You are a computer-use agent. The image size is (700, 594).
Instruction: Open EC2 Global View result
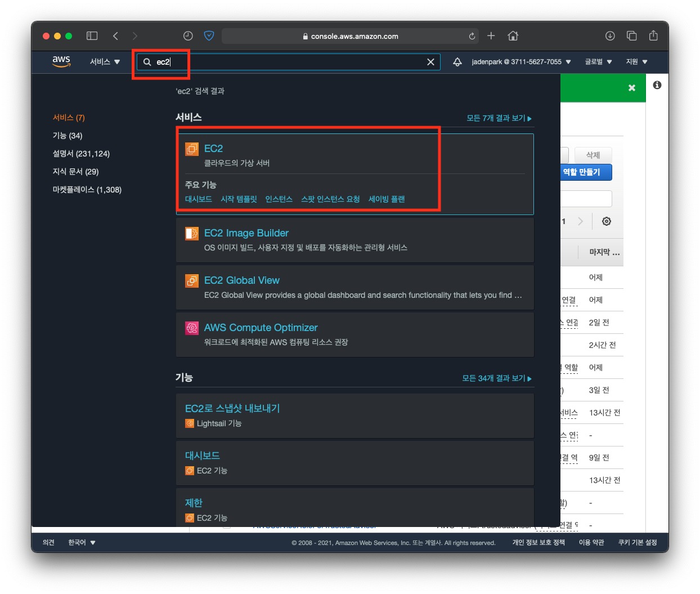(241, 280)
